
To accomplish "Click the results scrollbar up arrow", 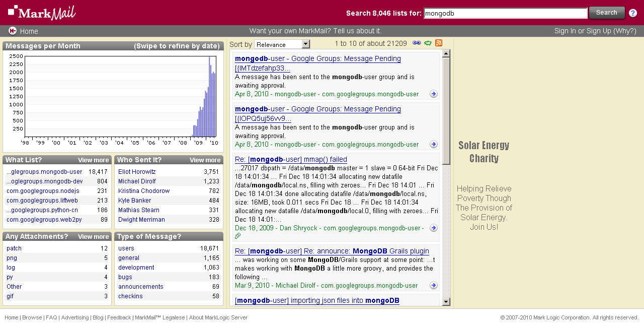I will (446, 54).
